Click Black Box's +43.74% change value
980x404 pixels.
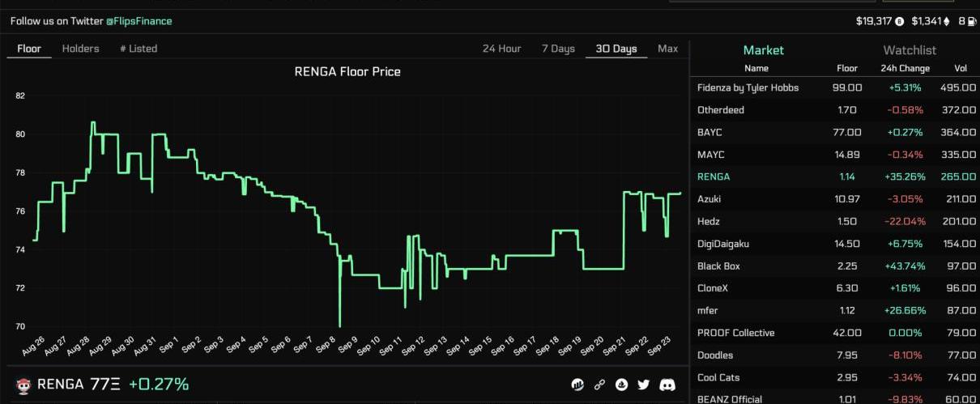pos(905,266)
